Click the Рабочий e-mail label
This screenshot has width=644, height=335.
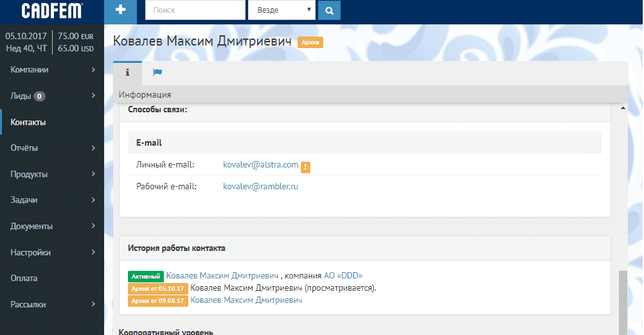tap(166, 187)
